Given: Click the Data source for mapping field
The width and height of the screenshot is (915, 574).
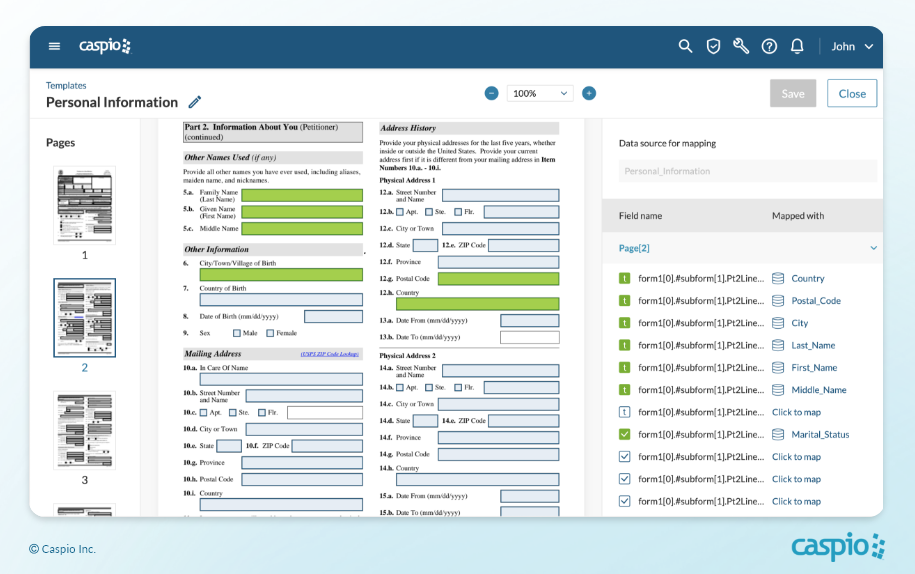Looking at the screenshot, I should pyautogui.click(x=747, y=171).
